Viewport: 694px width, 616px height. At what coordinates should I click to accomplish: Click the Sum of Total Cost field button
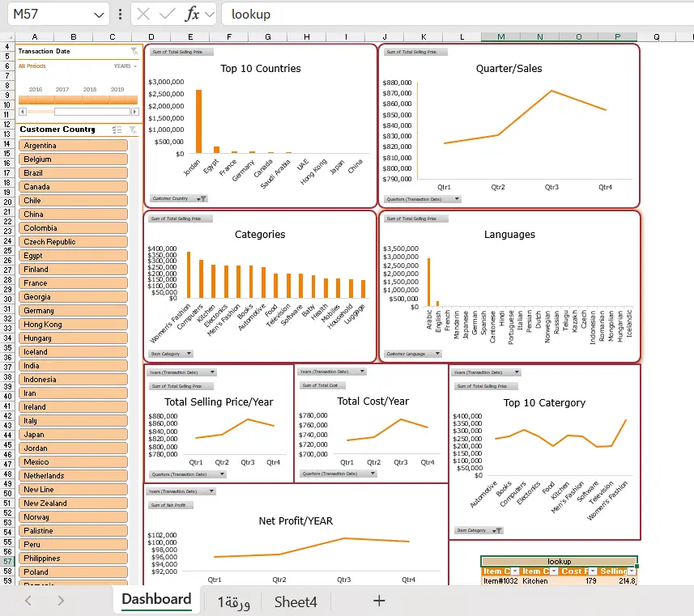(324, 384)
